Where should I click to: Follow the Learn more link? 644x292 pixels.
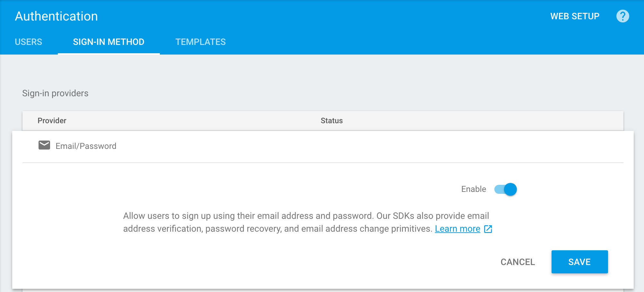coord(457,229)
